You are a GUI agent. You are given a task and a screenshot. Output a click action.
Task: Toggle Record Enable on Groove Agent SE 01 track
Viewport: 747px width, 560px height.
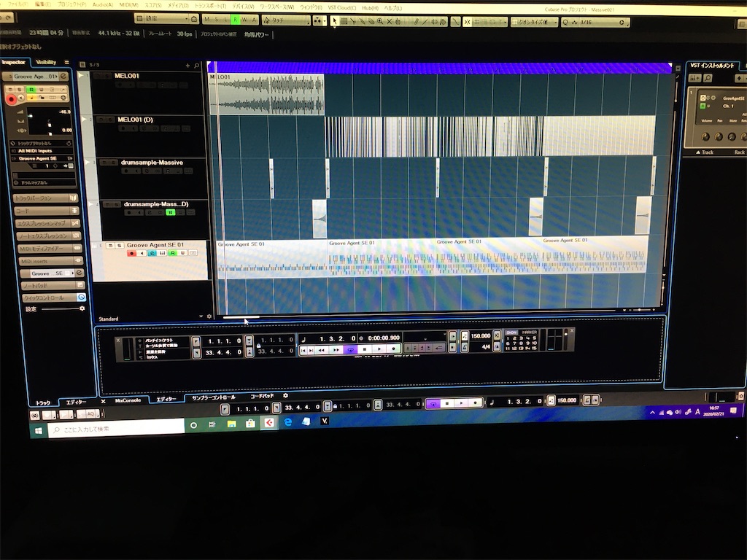coord(132,253)
